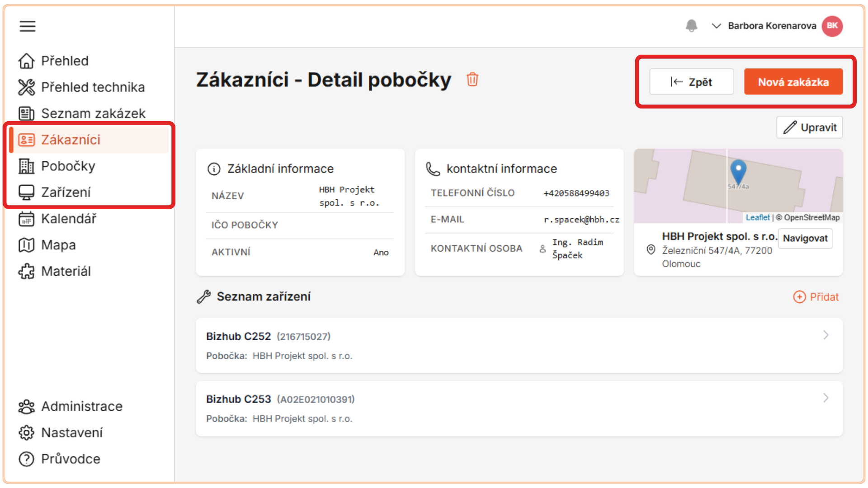Viewport: 868px width, 488px height.
Task: Open the Bizhub C253 device chevron
Action: pyautogui.click(x=826, y=398)
